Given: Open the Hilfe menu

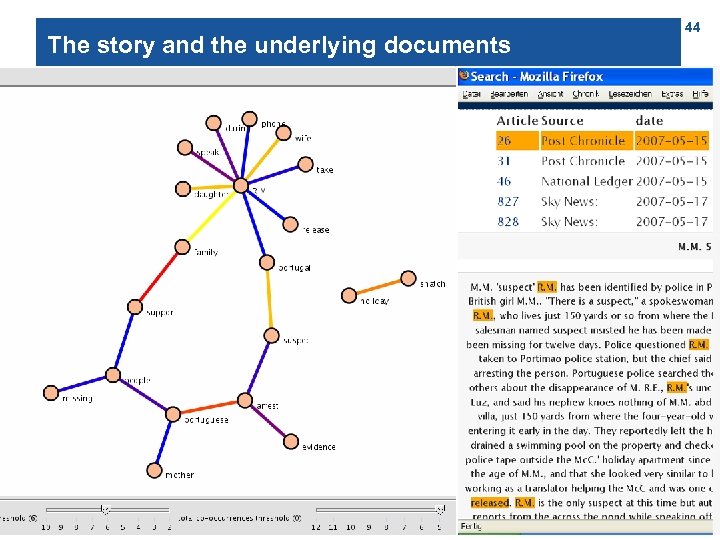Looking at the screenshot, I should [700, 94].
